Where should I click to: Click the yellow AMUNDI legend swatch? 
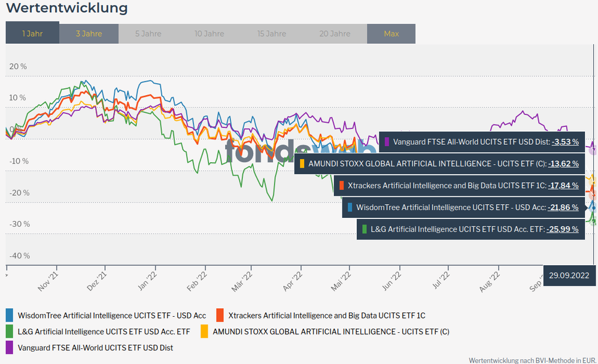[204, 331]
